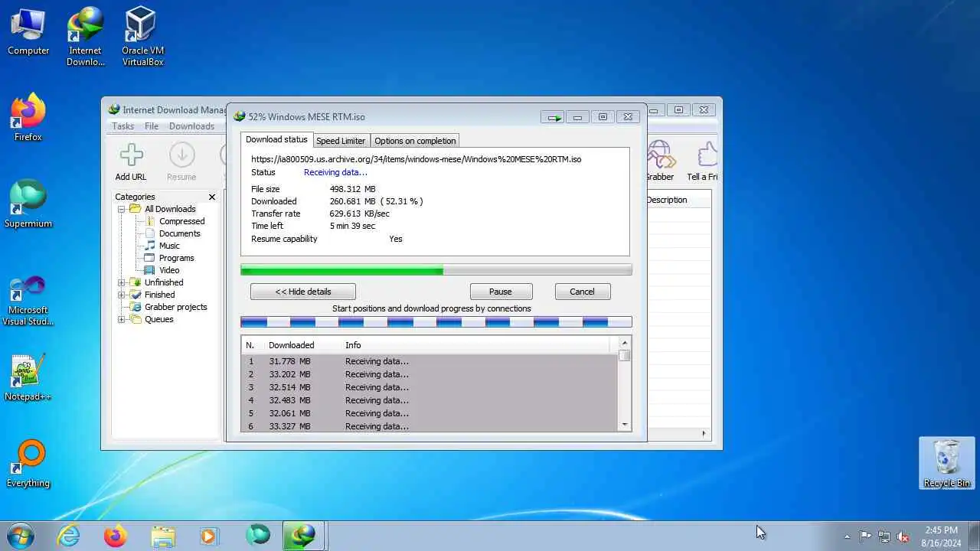Open the Windows Start menu

tap(21, 536)
